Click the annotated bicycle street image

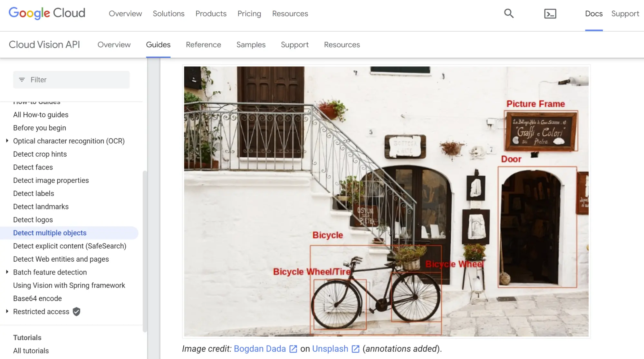click(386, 201)
